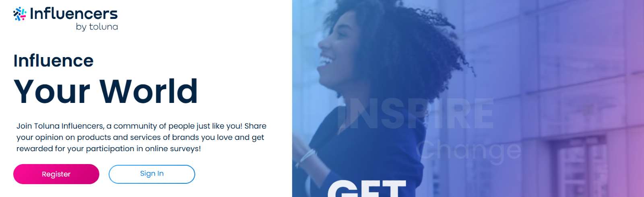Click the word 'Share' in the description
The width and height of the screenshot is (644, 197).
(x=256, y=126)
